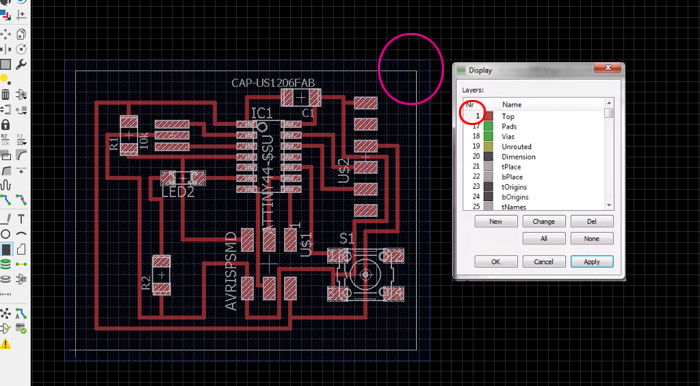Select the Mirror tool

point(5,49)
